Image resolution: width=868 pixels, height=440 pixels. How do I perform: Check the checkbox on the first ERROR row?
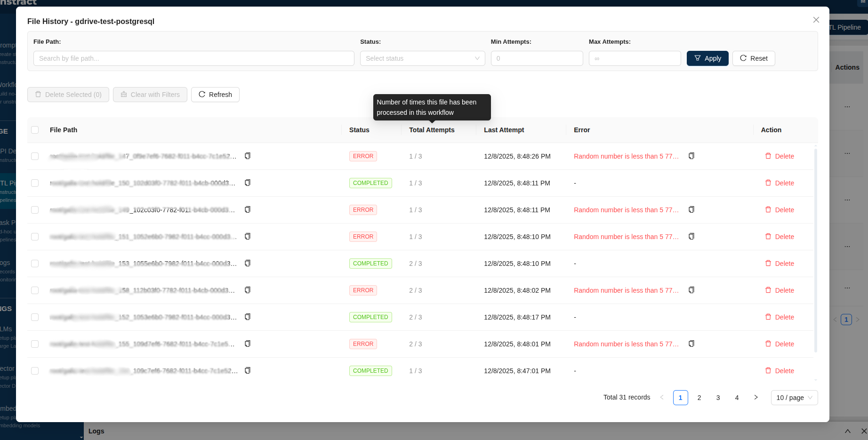(x=35, y=156)
